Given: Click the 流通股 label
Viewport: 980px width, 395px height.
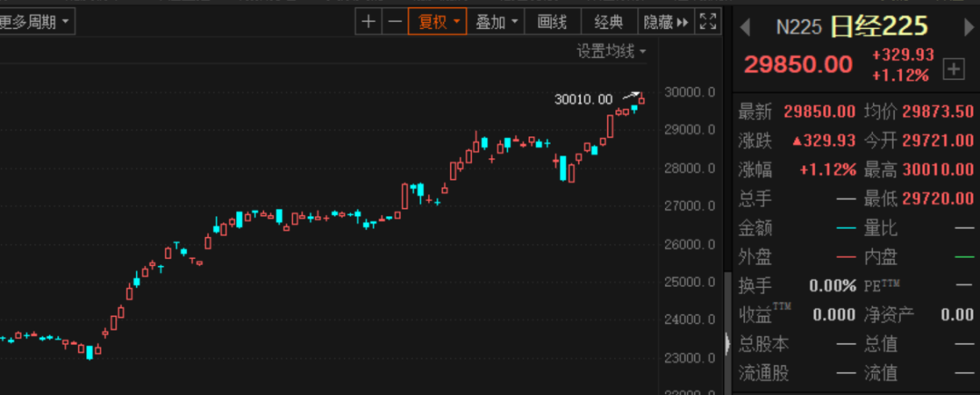Looking at the screenshot, I should (764, 374).
